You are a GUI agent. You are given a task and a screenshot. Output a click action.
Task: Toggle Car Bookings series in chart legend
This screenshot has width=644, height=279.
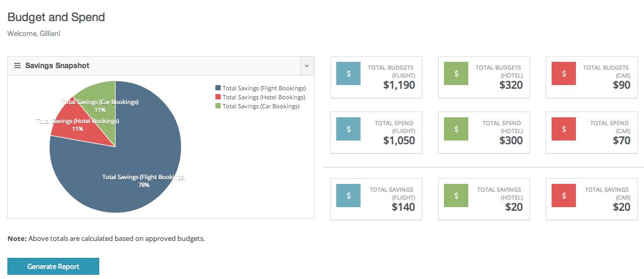[257, 106]
